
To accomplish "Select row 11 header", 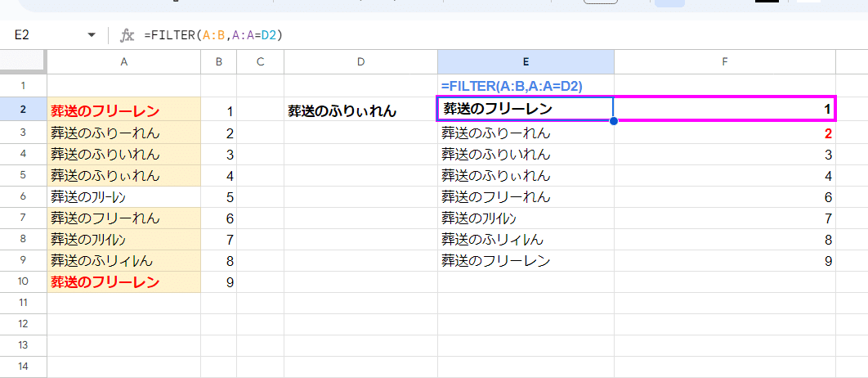I will 23,303.
